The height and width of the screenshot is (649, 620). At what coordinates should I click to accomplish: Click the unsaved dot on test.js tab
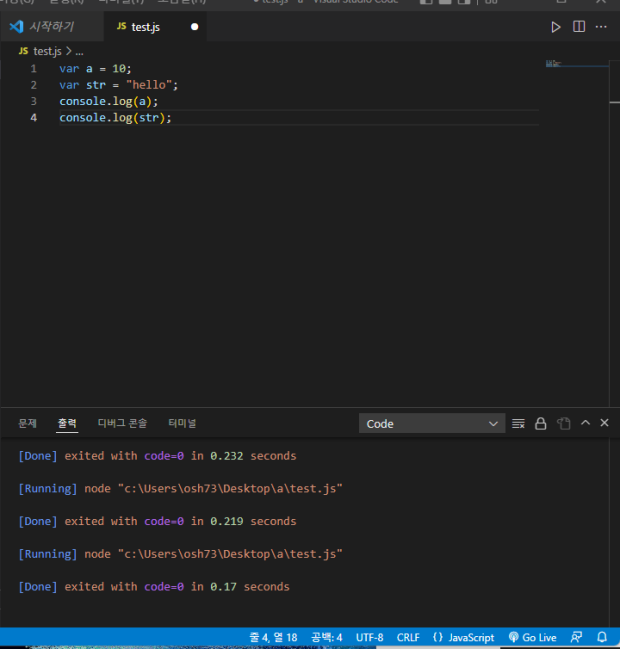tap(195, 27)
